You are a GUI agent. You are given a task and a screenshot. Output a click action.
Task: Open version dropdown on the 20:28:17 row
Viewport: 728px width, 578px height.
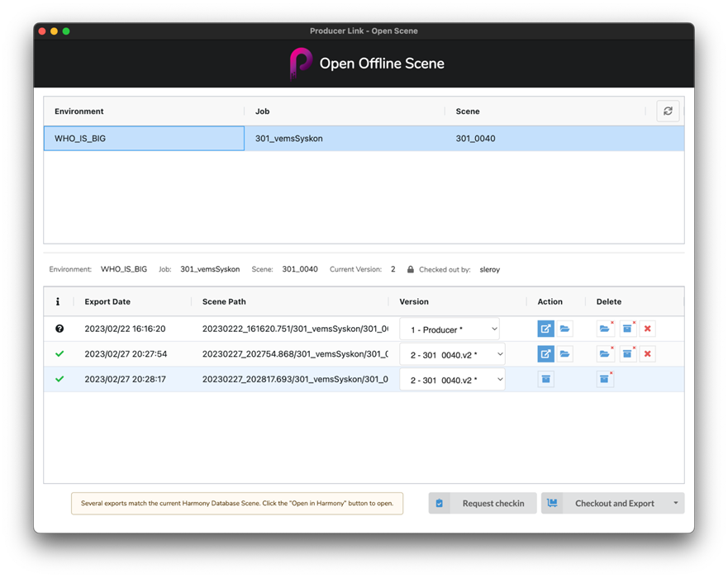coord(452,380)
